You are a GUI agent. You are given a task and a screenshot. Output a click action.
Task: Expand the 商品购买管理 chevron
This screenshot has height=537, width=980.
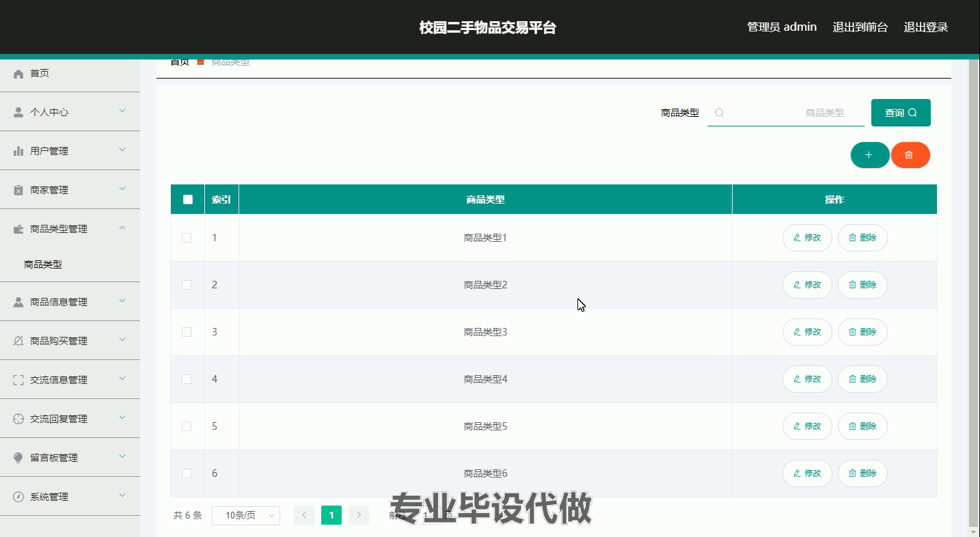tap(122, 340)
